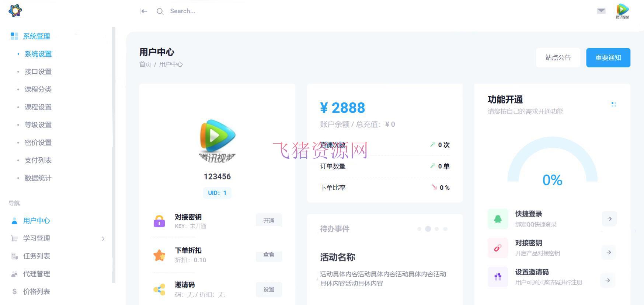Screen dimensions: 644x305
Task: Click 设置 button for 邀请码
Action: [269, 290]
